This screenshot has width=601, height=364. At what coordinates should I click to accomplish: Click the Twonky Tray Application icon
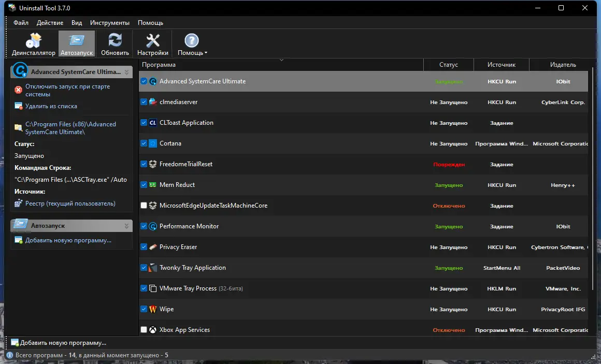tap(153, 268)
